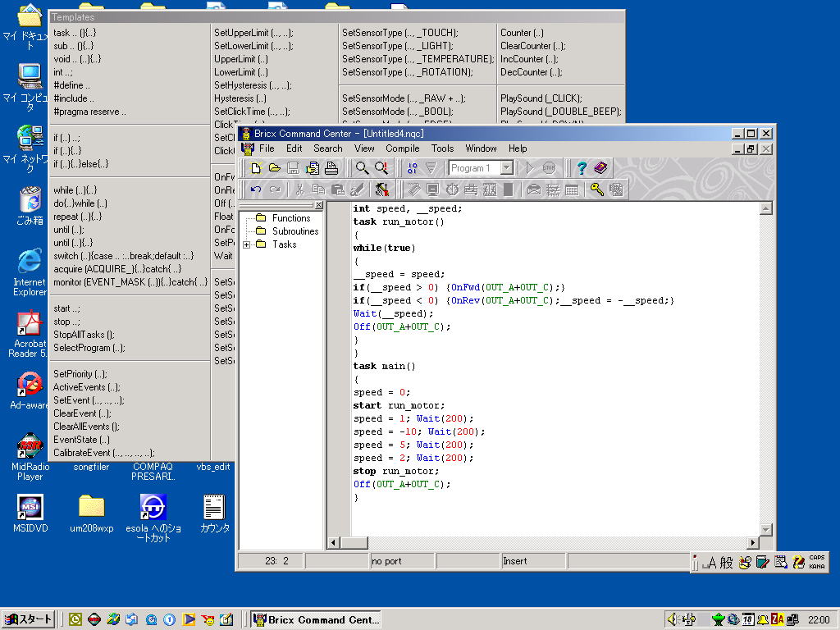This screenshot has width=840, height=630.
Task: Click the yellow key toolbar icon
Action: (x=597, y=189)
